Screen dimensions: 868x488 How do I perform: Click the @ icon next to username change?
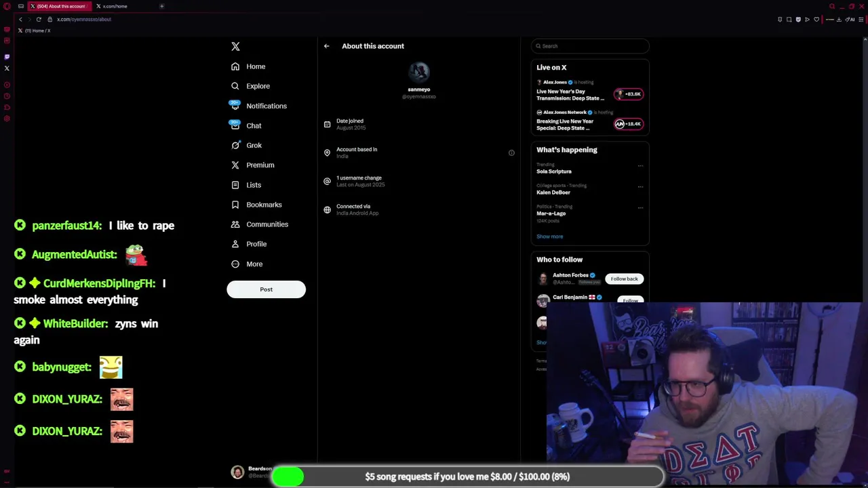point(327,181)
